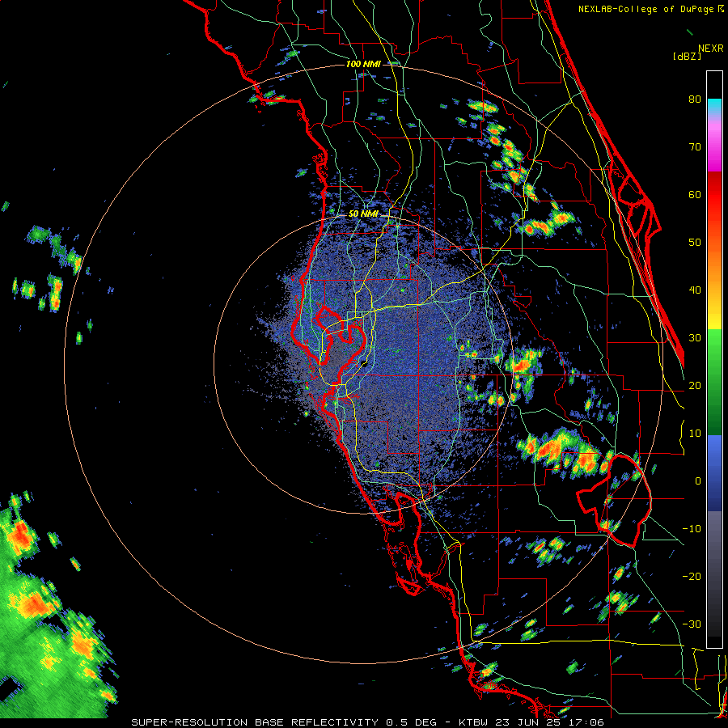Click the dBZ unit label
The image size is (728, 728).
coord(687,56)
